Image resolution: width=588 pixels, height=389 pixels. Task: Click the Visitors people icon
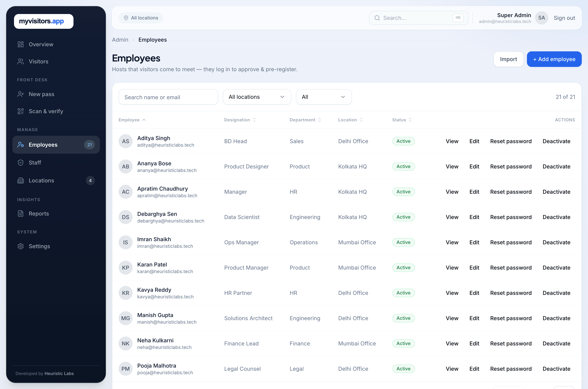pos(21,61)
